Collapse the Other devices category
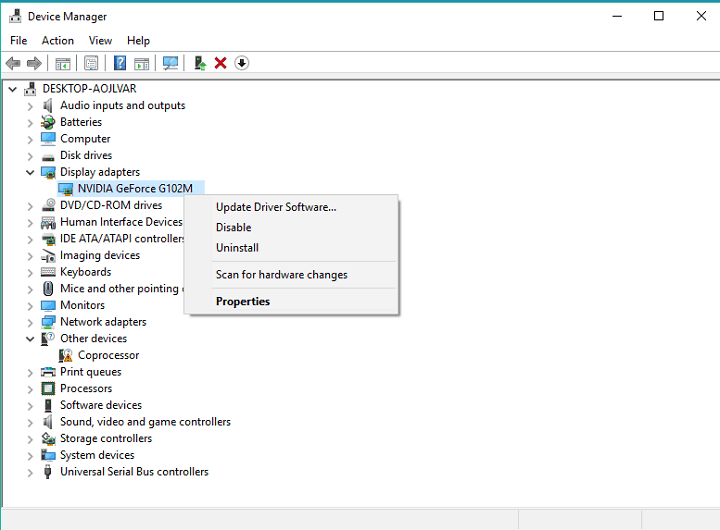The width and height of the screenshot is (720, 530). pos(30,339)
